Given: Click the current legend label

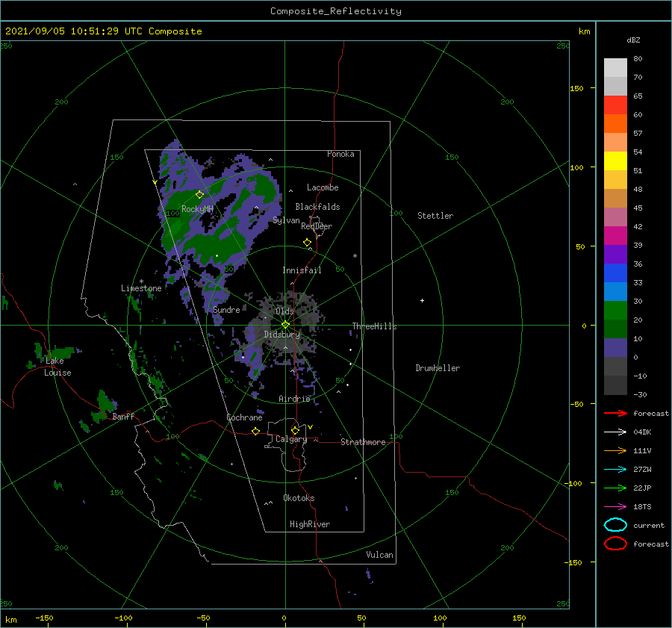Looking at the screenshot, I should 649,525.
